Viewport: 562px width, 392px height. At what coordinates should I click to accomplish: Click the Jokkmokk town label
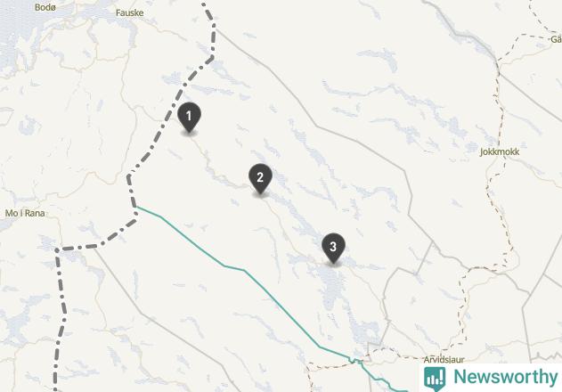click(x=500, y=151)
